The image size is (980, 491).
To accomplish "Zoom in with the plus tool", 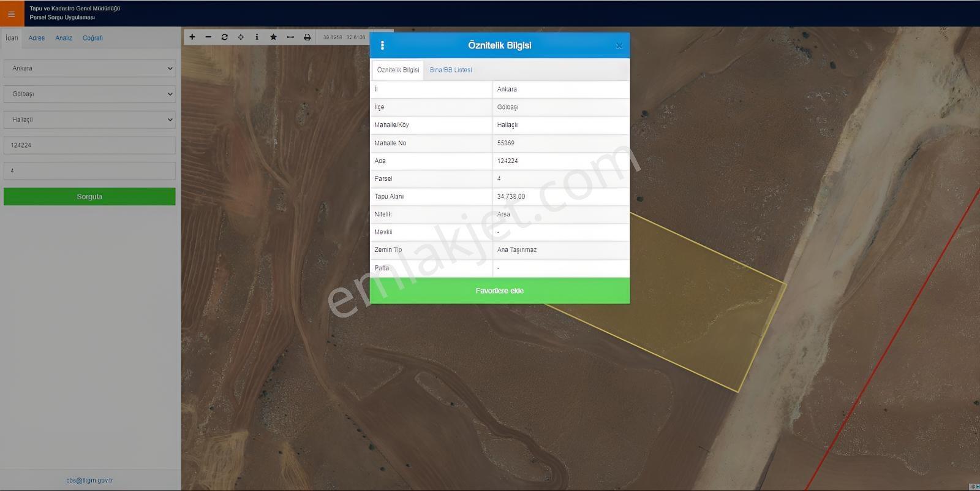I will point(192,37).
